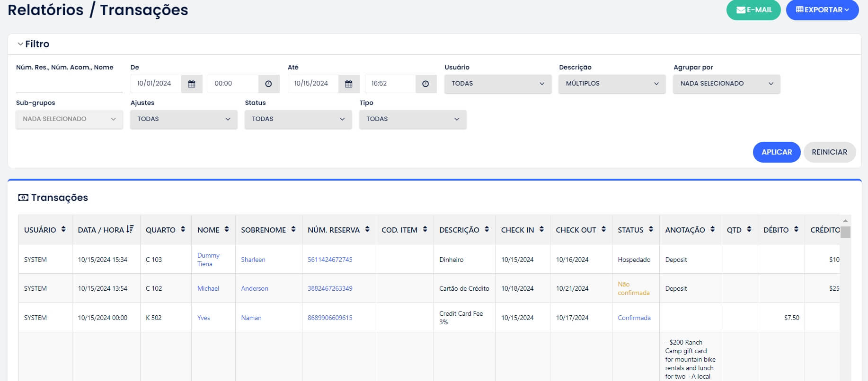
Task: Open guest name Dummy-Tiena link
Action: point(209,260)
